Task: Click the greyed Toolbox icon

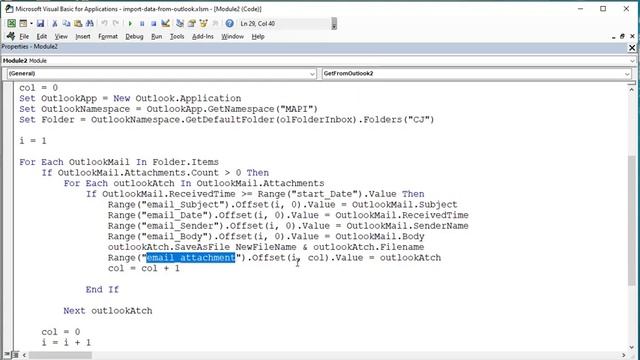Action: 215,24
